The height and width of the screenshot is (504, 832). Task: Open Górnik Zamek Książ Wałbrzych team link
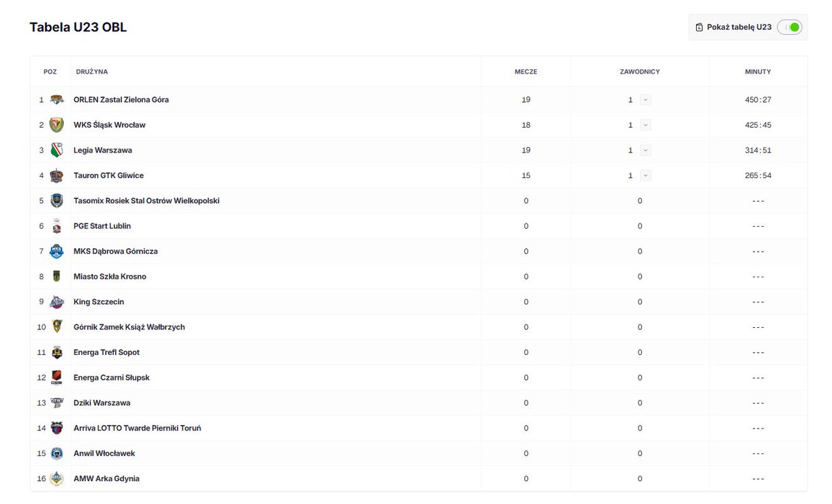[x=129, y=327]
